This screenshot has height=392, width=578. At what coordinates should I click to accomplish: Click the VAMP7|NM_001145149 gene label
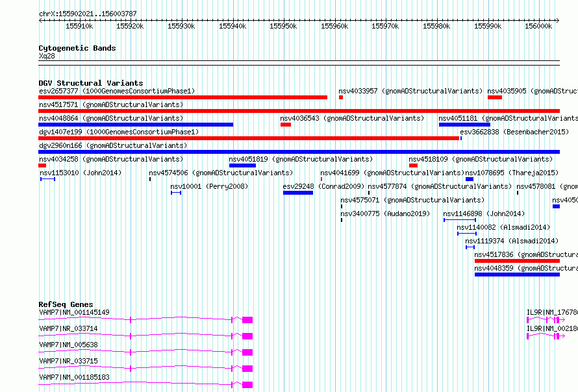coord(74,312)
